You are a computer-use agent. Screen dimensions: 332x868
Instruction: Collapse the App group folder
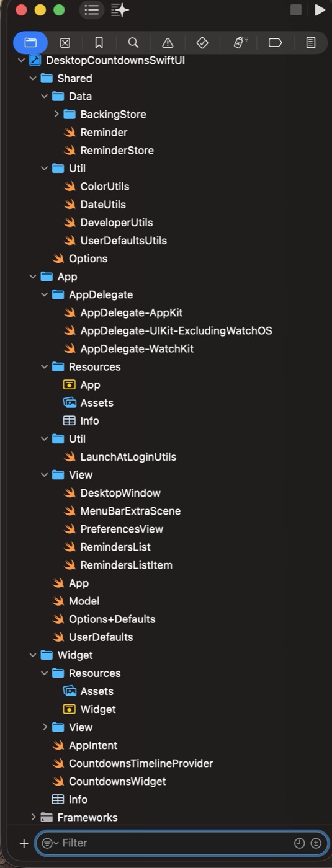33,277
